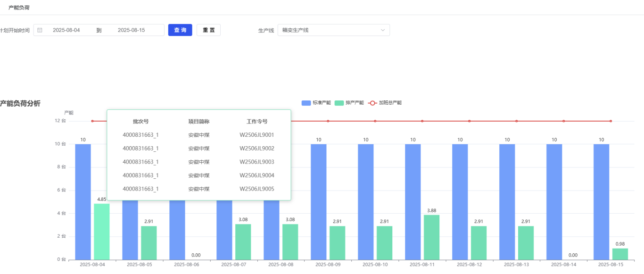Switch to the 产能负荷 tab

click(19, 8)
